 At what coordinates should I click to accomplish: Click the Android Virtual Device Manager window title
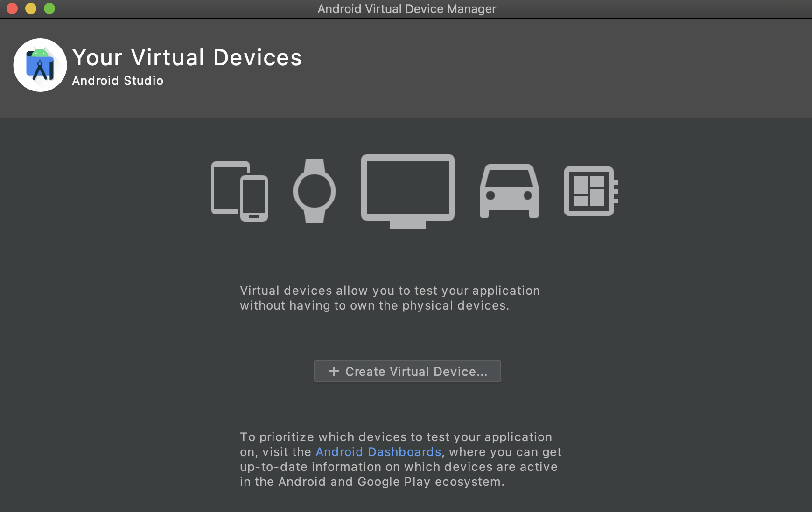tap(407, 9)
